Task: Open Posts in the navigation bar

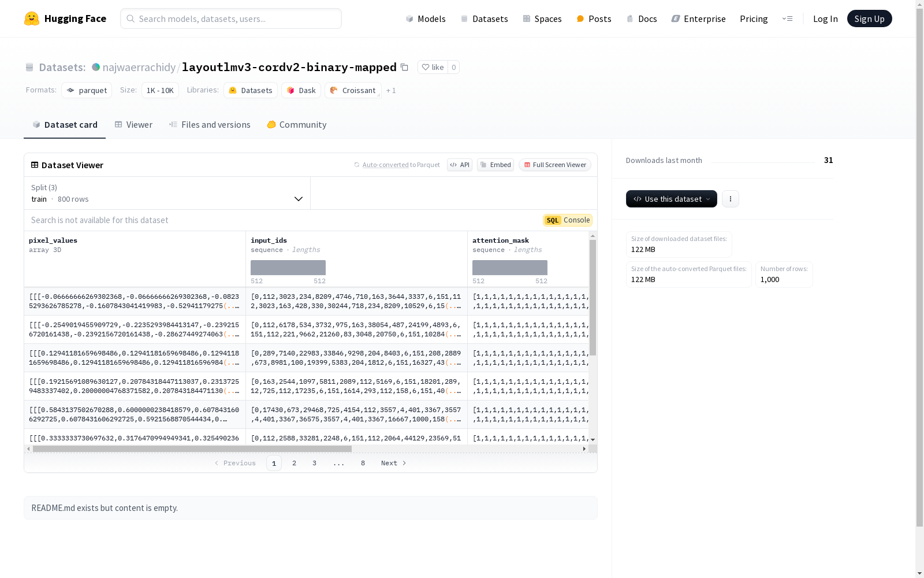Action: click(594, 18)
